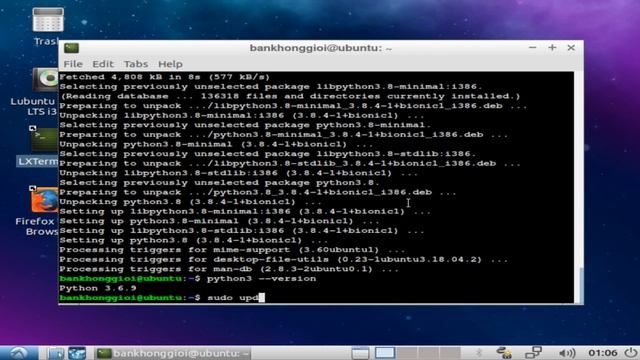The width and height of the screenshot is (640, 360).
Task: Open the network connections tray icon
Action: (533, 353)
